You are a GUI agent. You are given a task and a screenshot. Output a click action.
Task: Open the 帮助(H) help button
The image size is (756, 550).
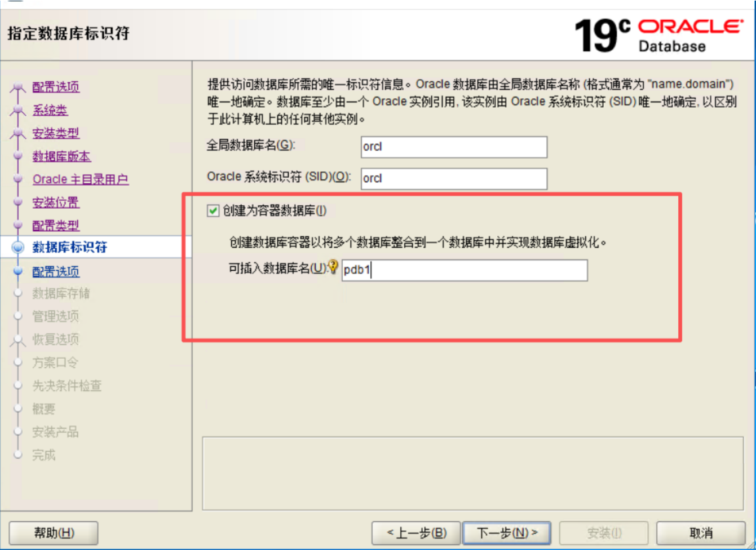pyautogui.click(x=54, y=533)
